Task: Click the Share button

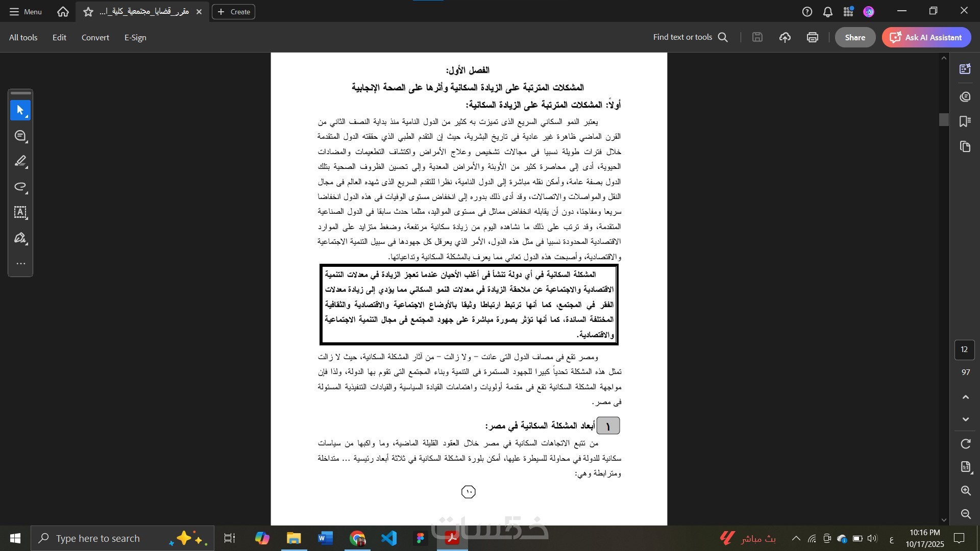Action: (855, 37)
